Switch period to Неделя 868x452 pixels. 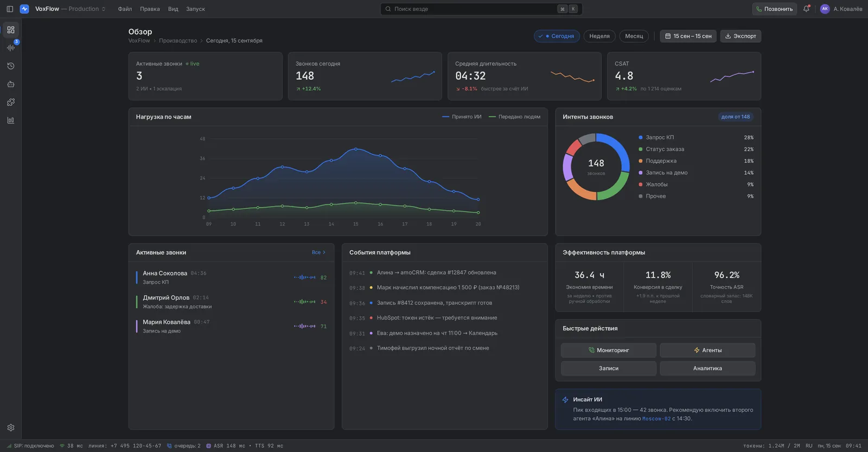[599, 36]
